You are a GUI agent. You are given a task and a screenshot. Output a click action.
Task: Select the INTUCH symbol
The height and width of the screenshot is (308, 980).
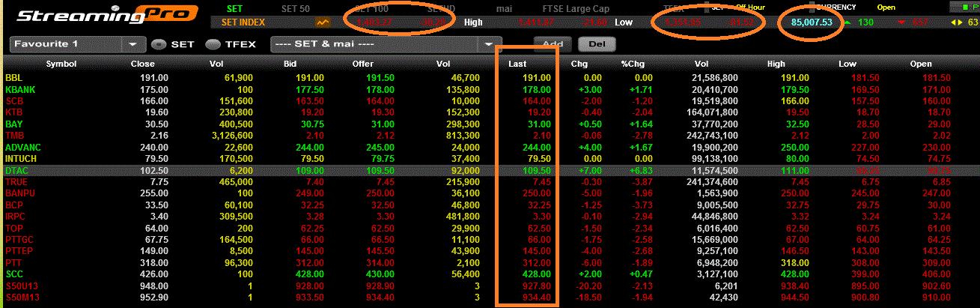pyautogui.click(x=22, y=159)
